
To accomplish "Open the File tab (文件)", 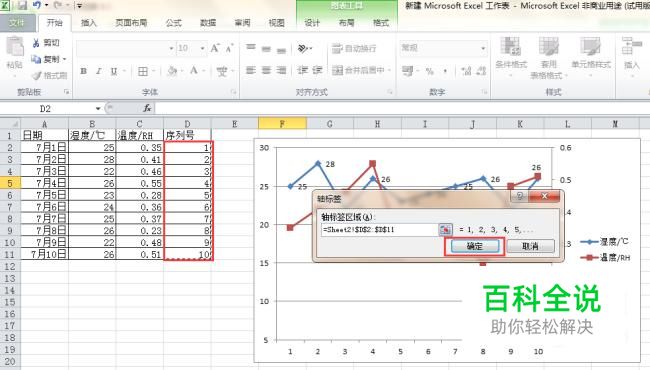I will (17, 23).
